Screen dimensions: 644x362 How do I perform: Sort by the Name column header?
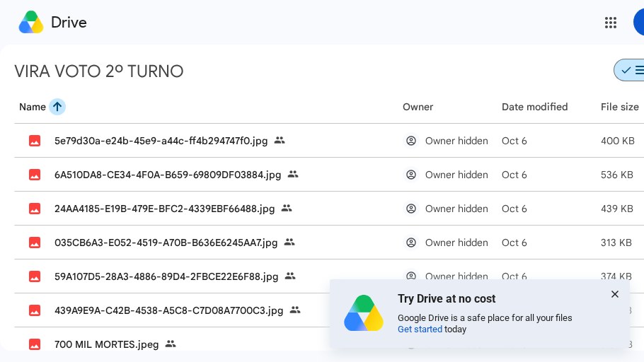[33, 107]
